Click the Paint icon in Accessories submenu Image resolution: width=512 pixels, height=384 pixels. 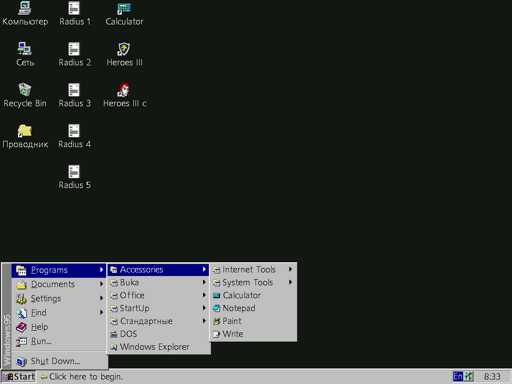[x=217, y=321]
